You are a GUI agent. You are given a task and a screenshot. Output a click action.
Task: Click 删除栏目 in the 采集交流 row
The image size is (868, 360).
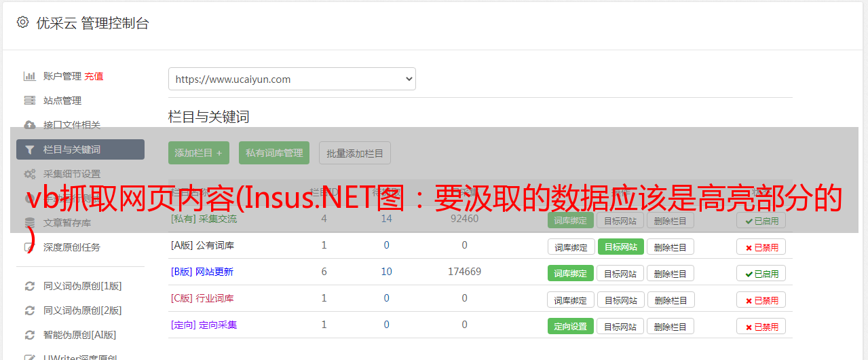tap(671, 220)
